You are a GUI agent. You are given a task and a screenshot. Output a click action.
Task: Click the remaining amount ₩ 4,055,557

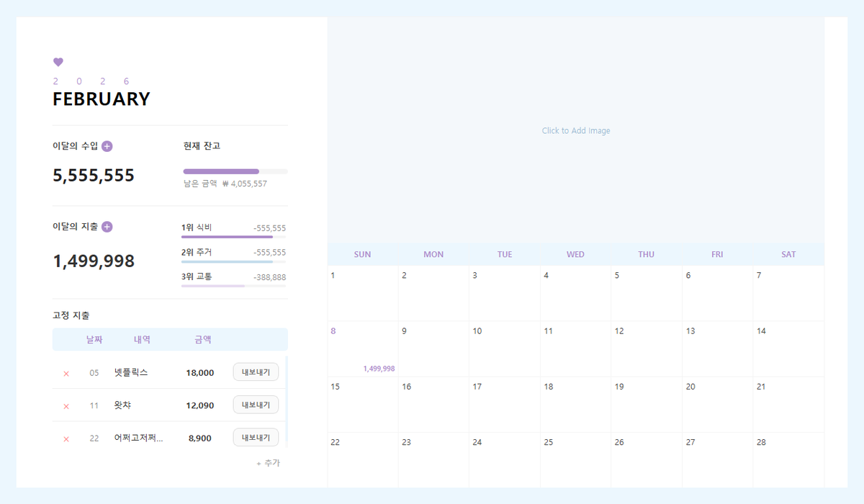point(245,184)
